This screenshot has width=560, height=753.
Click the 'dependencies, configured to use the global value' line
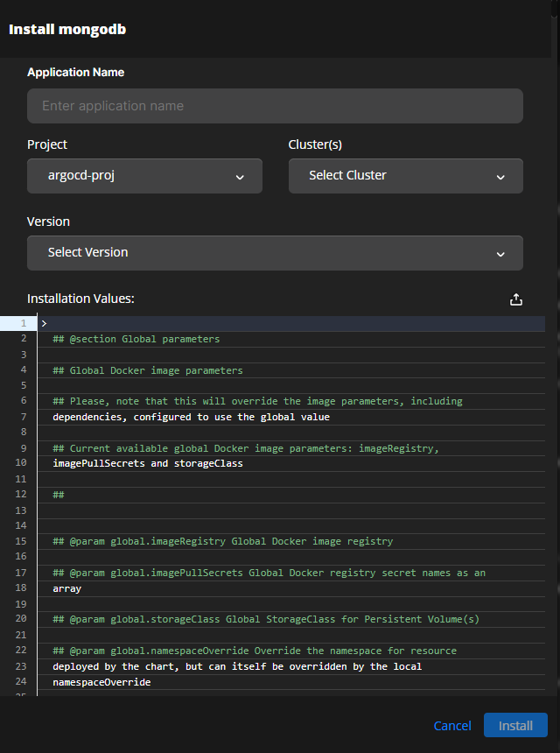click(x=191, y=417)
